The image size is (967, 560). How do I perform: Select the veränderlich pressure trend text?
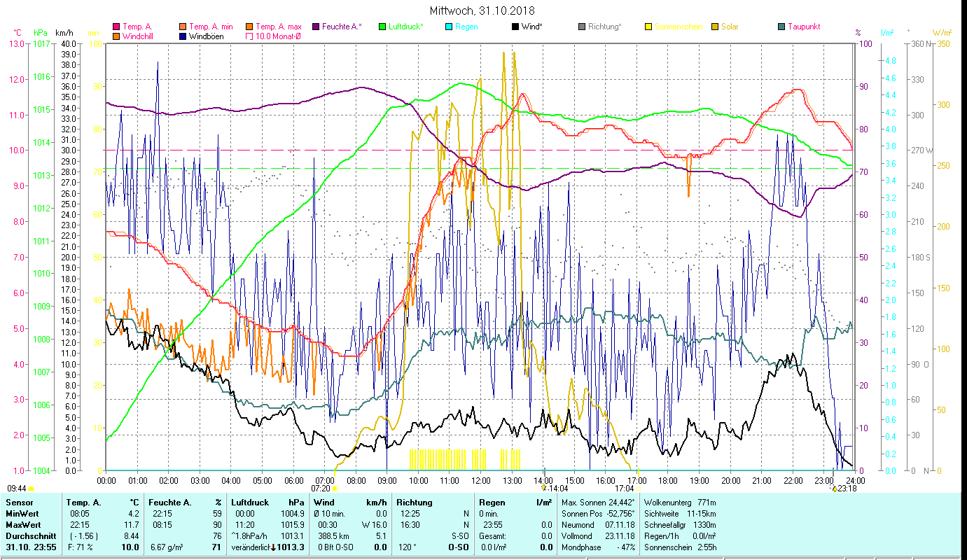250,547
